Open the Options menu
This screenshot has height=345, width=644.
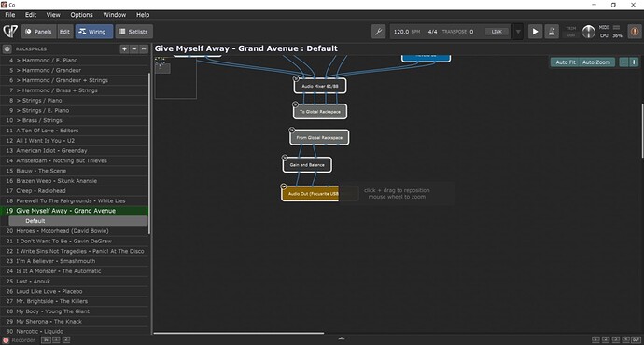[81, 15]
